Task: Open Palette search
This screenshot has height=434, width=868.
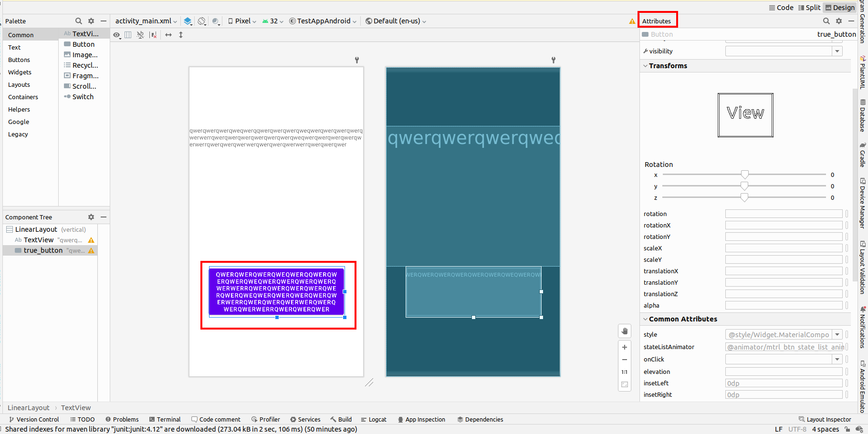Action: [79, 21]
